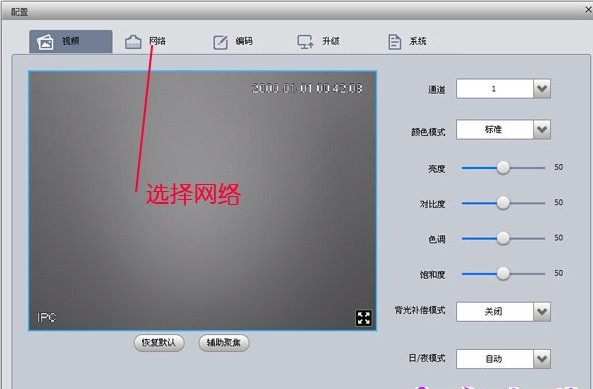
Task: Switch to the 网络 tab
Action: pyautogui.click(x=146, y=42)
